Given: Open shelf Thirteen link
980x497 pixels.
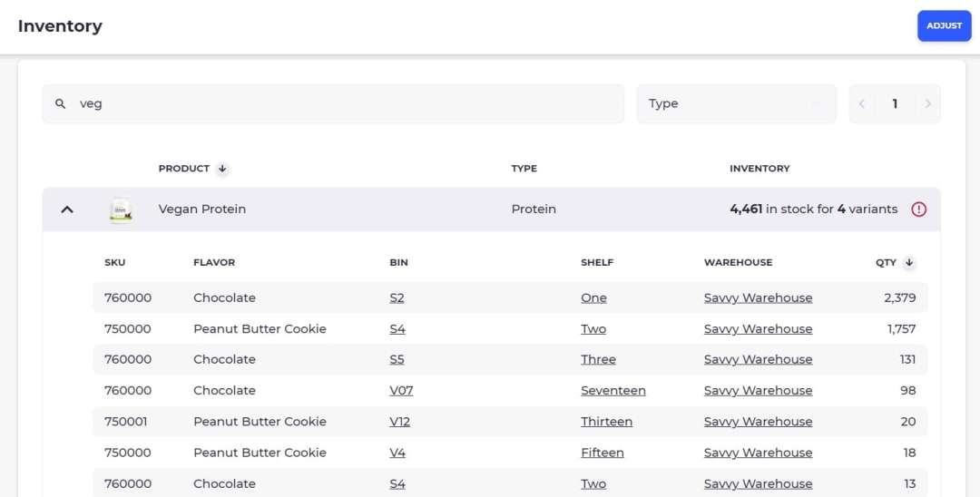Looking at the screenshot, I should point(606,422).
